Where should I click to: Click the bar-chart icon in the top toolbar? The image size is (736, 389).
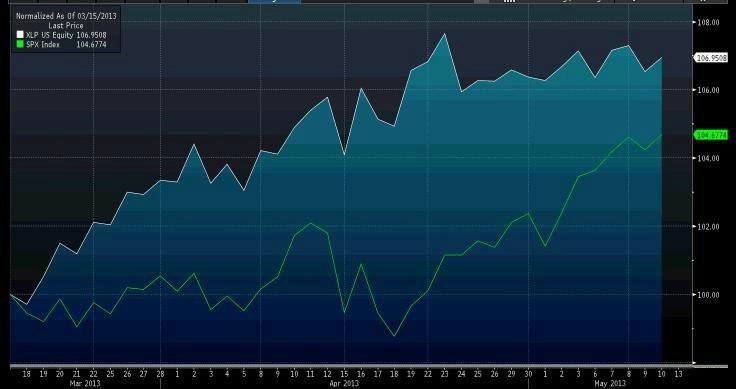point(509,1)
